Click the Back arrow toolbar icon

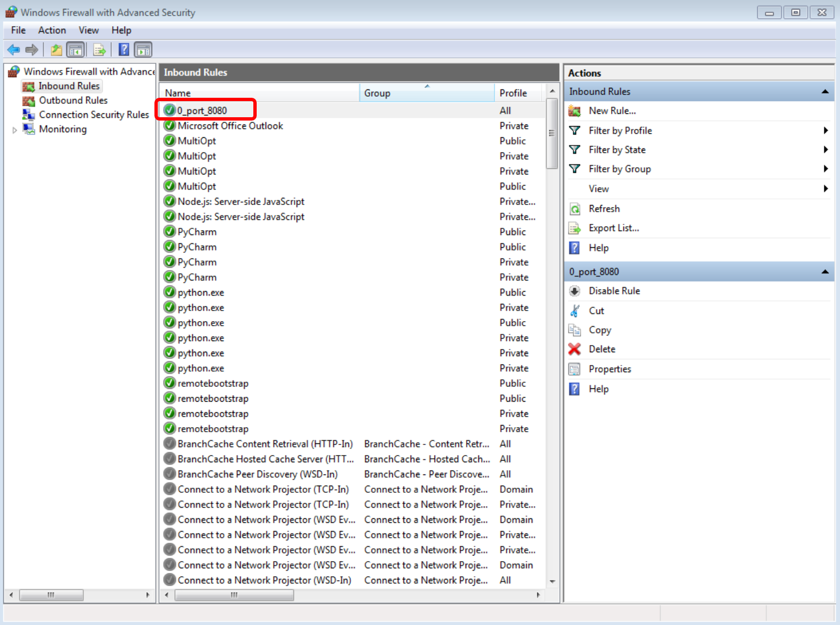coord(14,50)
